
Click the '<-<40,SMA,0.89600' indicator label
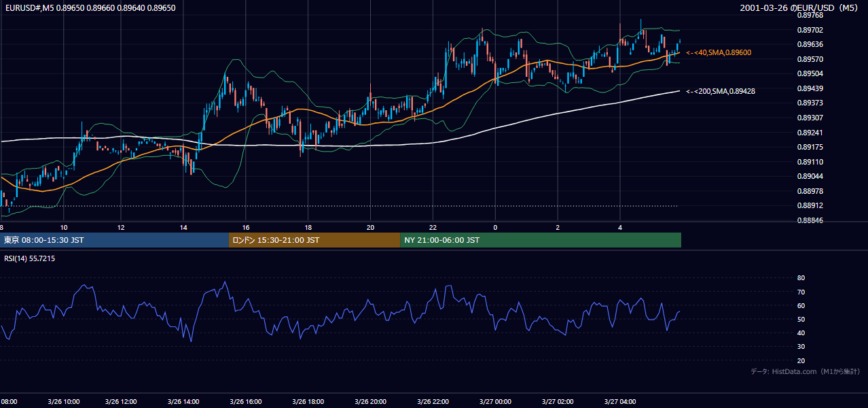coord(719,52)
